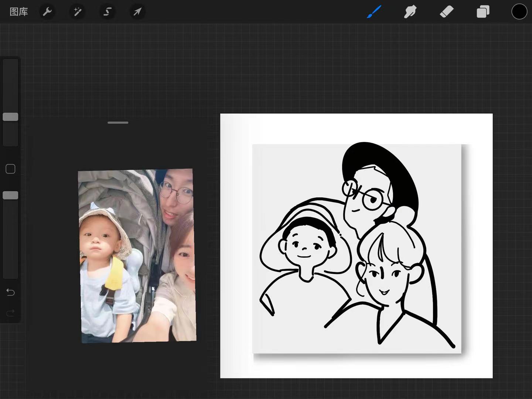Open the Adjustments magic wand menu

78,12
